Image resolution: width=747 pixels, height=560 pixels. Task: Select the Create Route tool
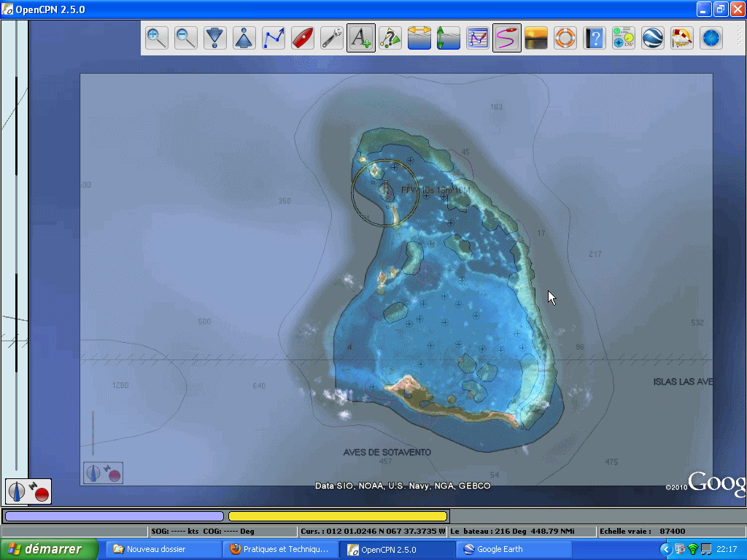pos(274,37)
